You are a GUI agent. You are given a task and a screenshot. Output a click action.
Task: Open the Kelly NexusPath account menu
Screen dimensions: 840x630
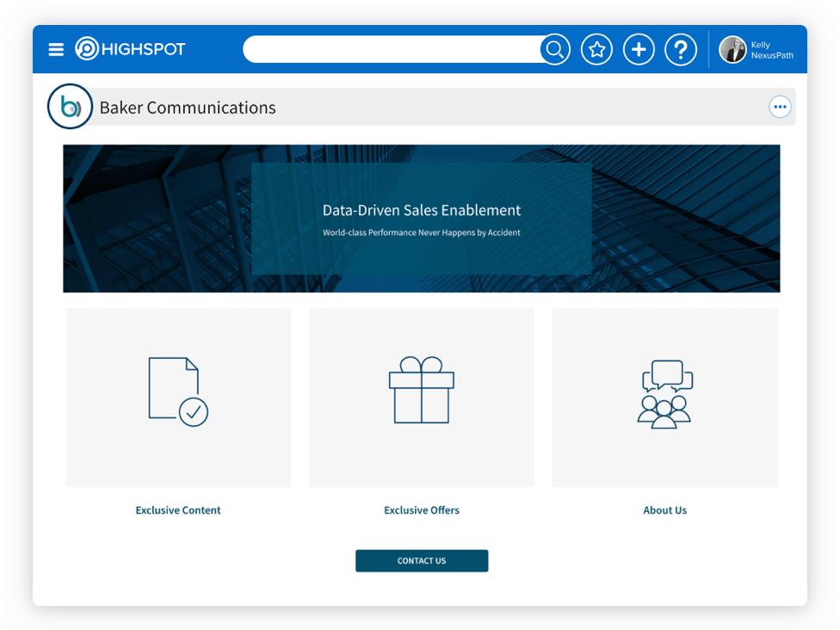(771, 50)
